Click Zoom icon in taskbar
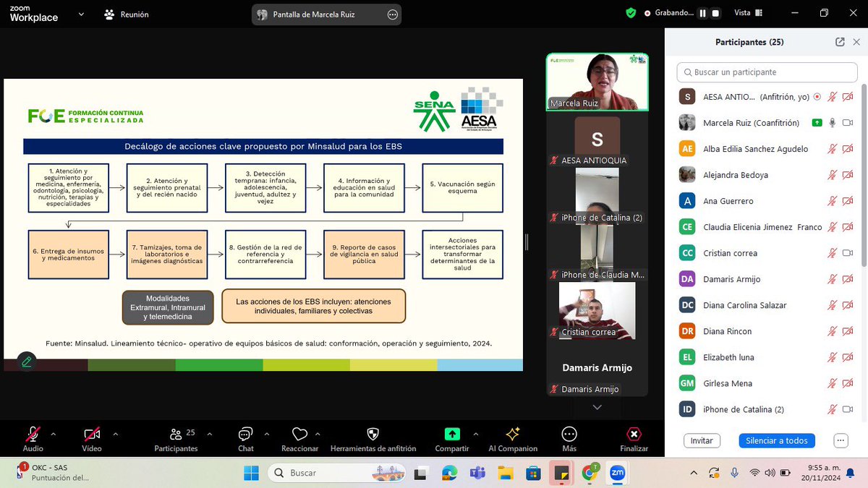This screenshot has height=488, width=868. 618,474
